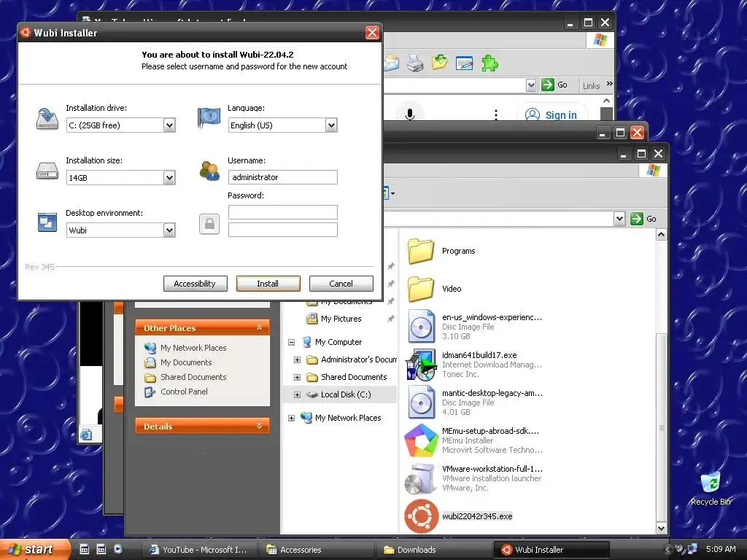The width and height of the screenshot is (747, 560).
Task: Open the Desktop environment dropdown showing Wubi
Action: pyautogui.click(x=169, y=230)
